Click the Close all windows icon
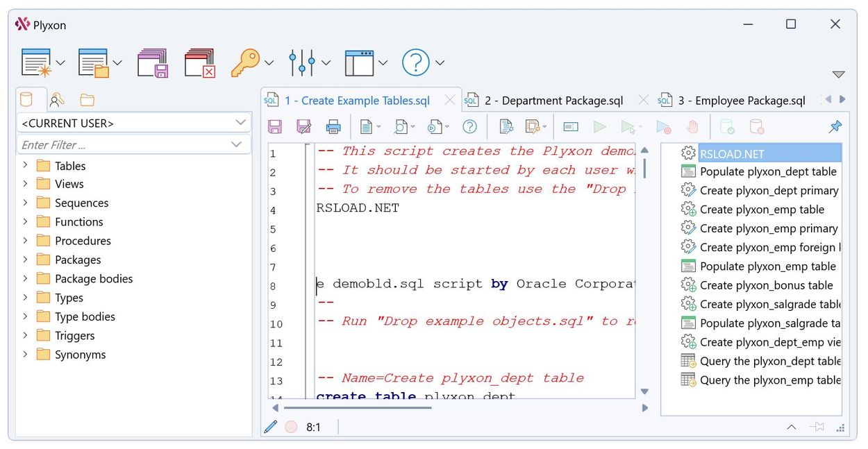 pyautogui.click(x=200, y=62)
